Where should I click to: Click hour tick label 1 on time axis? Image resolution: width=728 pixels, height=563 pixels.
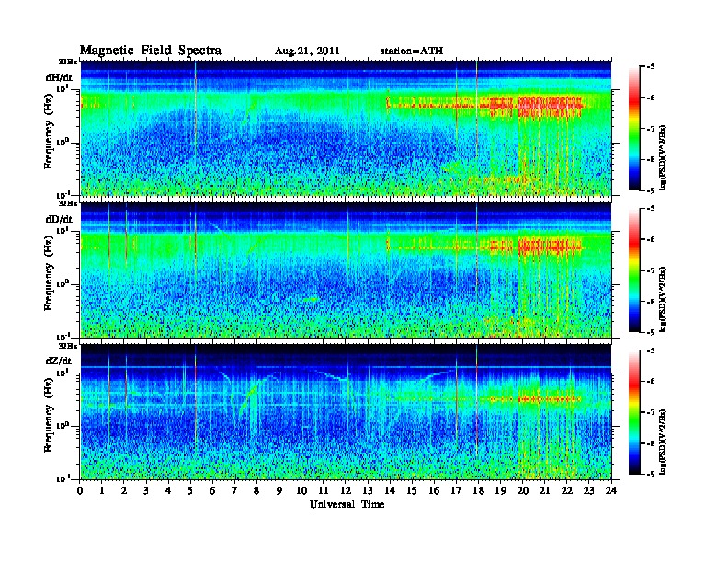pyautogui.click(x=102, y=490)
